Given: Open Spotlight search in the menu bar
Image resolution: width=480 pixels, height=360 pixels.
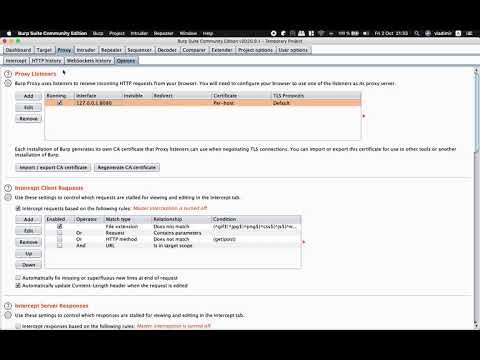Looking at the screenshot, I should tap(417, 33).
